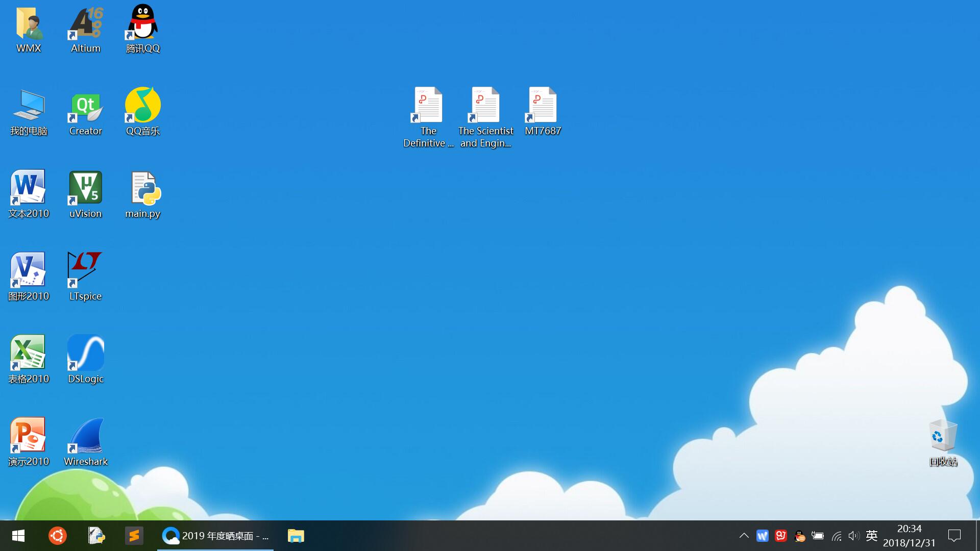Viewport: 980px width, 551px height.
Task: Toggle the 英 input method indicator
Action: point(872,536)
